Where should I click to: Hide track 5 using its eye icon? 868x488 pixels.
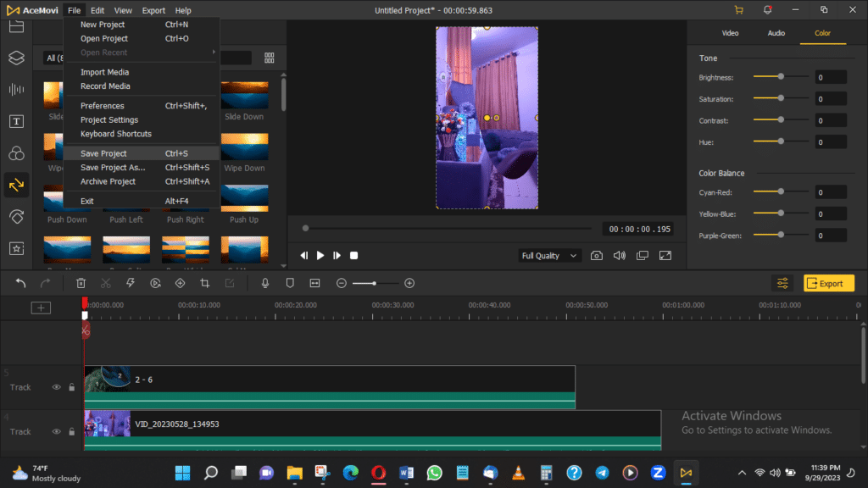coord(57,387)
